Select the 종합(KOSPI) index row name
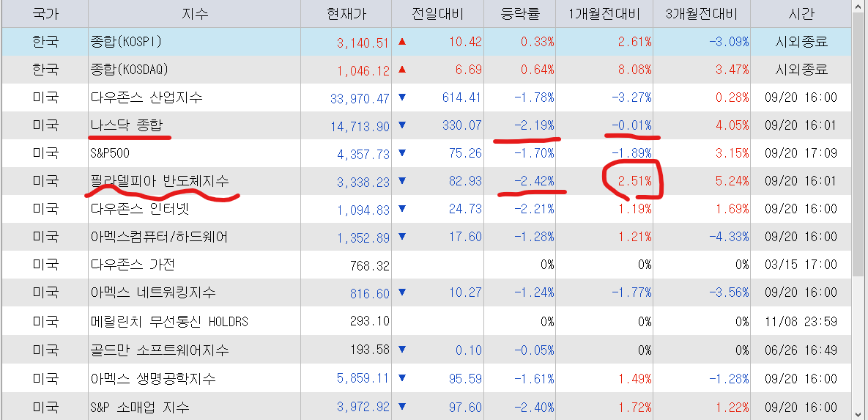Viewport: 868px width, 420px height. 126,42
